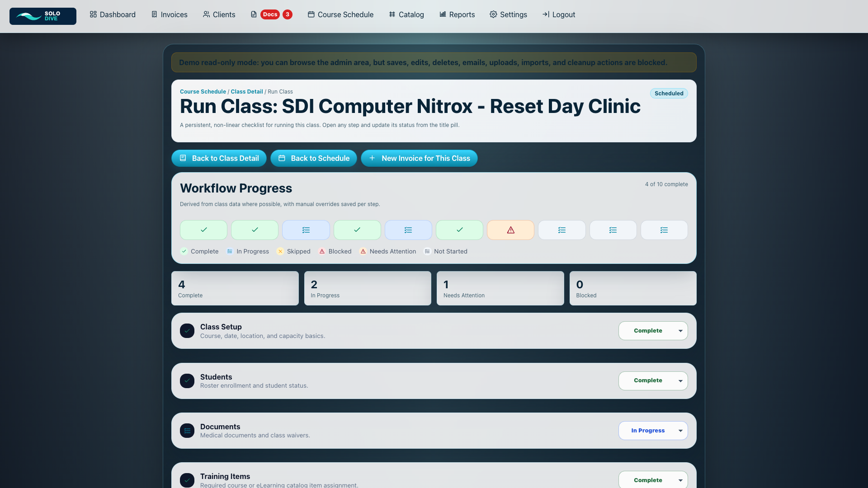868x488 pixels.
Task: Open ninth workflow step tile (not started)
Action: (613, 230)
